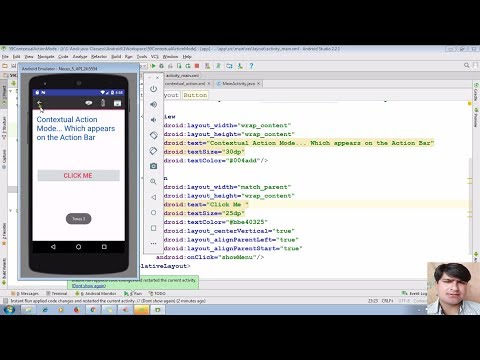Rotate the emulator left

pyautogui.click(x=153, y=135)
